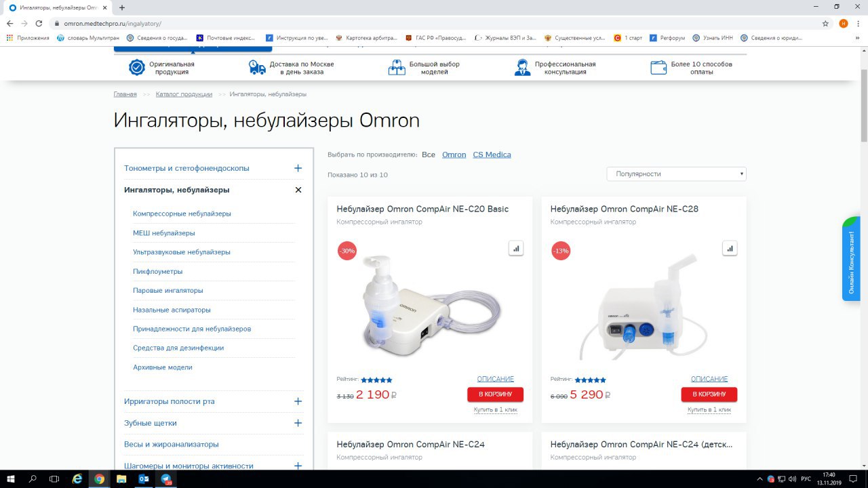This screenshot has height=488, width=868.
Task: Open Небулайзер Omron CompAir NE-C24 title
Action: 410,445
